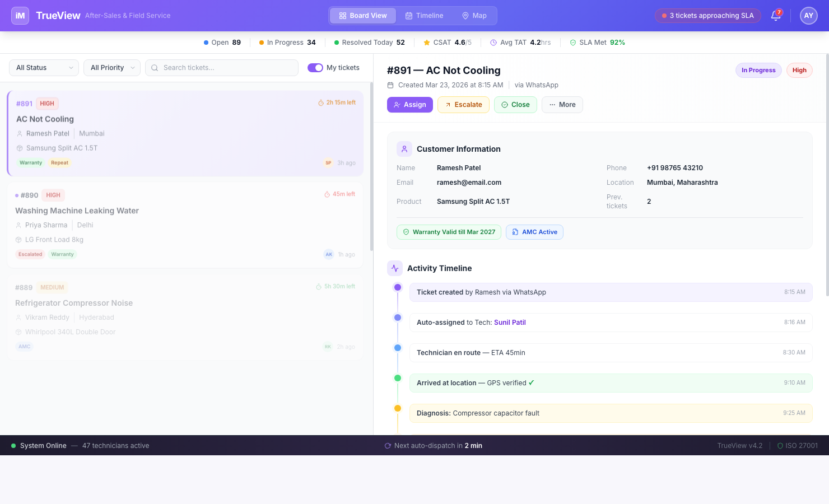Click the Assign button

[x=409, y=104]
